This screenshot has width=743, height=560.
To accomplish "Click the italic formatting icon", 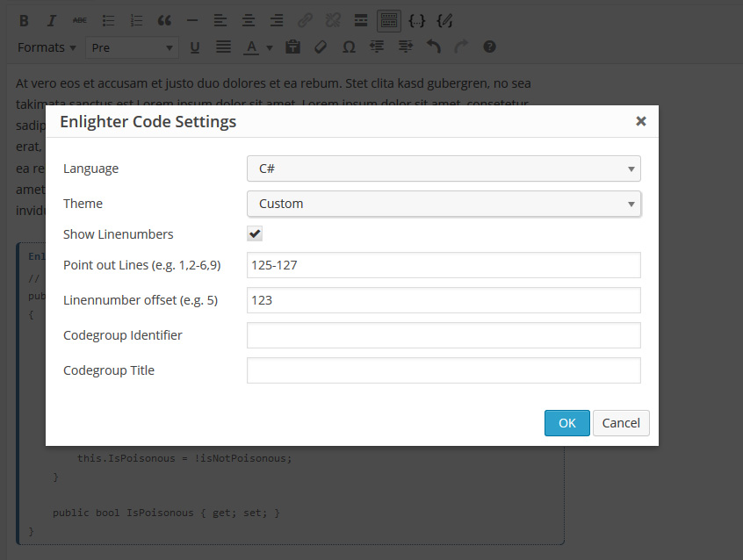I will point(52,20).
